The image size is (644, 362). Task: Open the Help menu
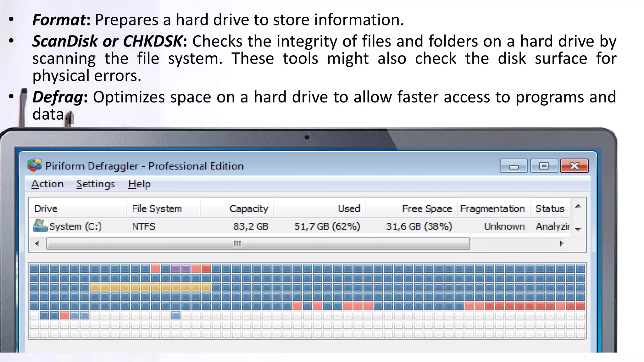coord(139,184)
